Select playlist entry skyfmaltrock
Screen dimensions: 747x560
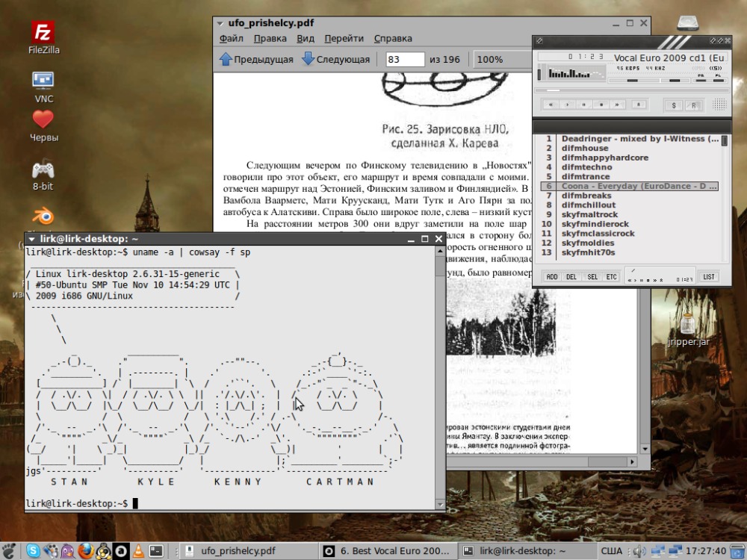629,215
